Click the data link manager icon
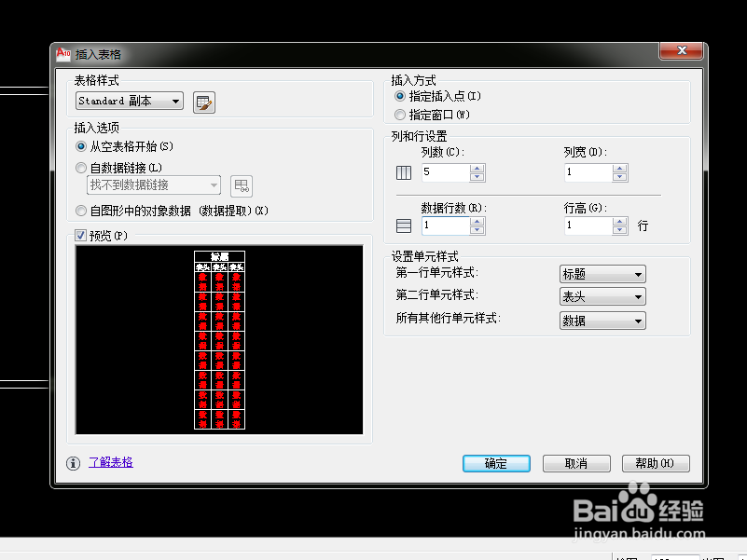 tap(241, 185)
